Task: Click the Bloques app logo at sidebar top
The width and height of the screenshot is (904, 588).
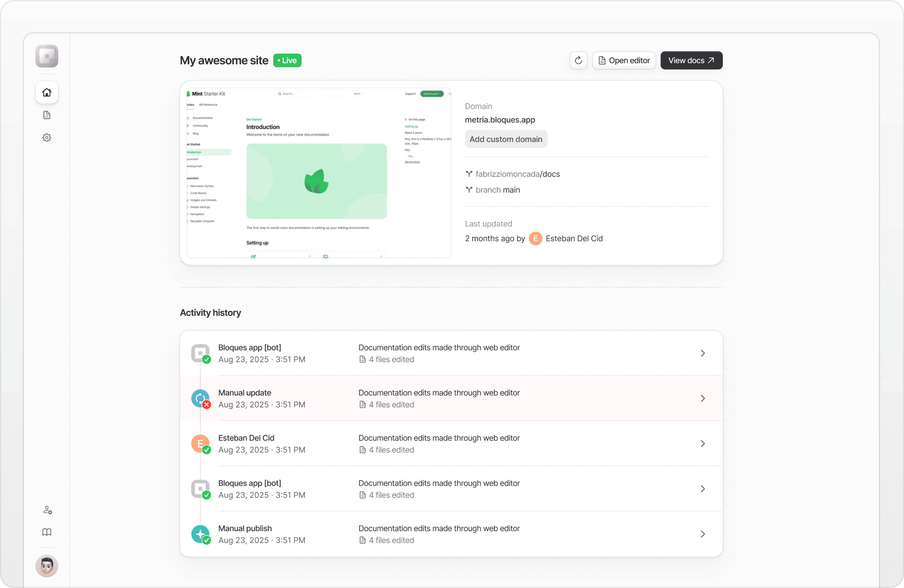Action: tap(46, 56)
